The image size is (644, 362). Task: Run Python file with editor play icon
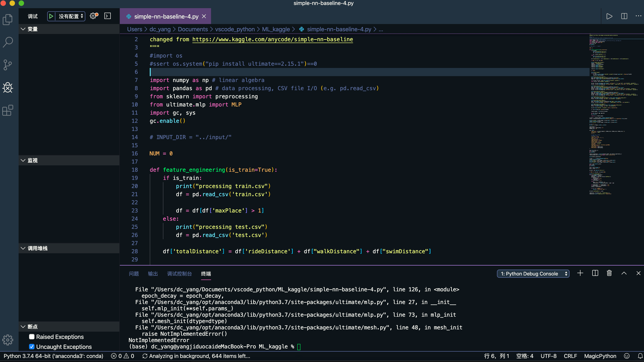tap(609, 16)
